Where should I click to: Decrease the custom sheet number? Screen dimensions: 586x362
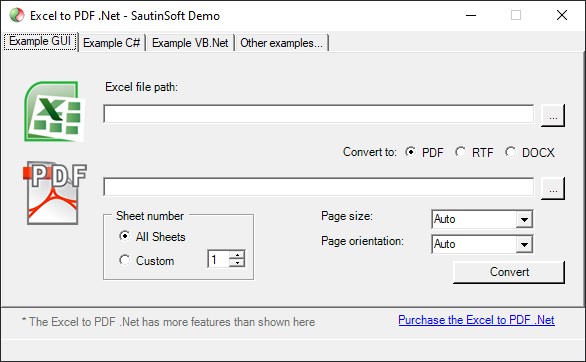pyautogui.click(x=237, y=263)
